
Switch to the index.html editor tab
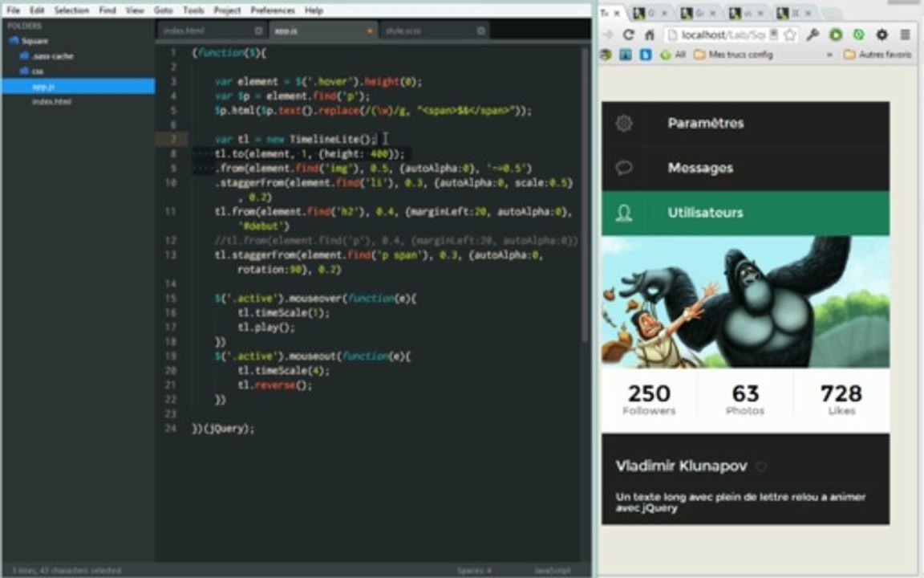coord(212,30)
